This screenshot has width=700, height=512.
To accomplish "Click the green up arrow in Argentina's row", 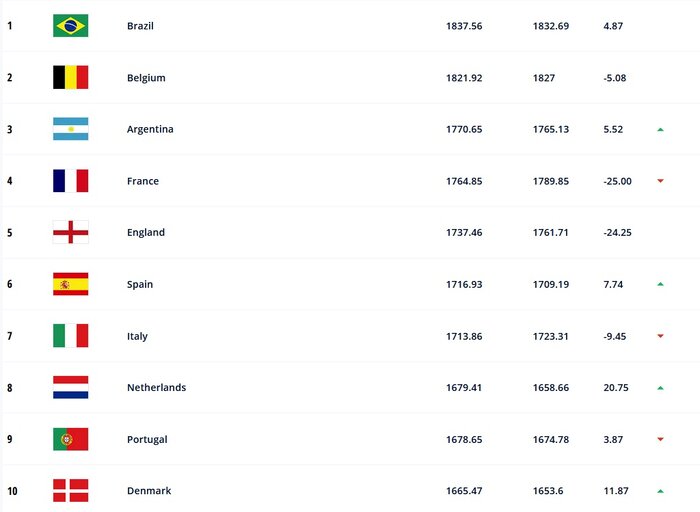I will coord(660,130).
